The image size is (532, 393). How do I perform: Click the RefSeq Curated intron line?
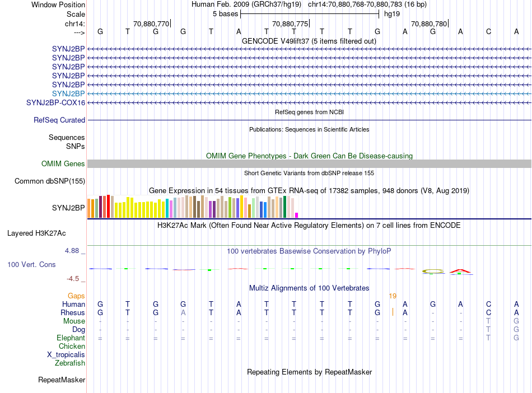309,120
